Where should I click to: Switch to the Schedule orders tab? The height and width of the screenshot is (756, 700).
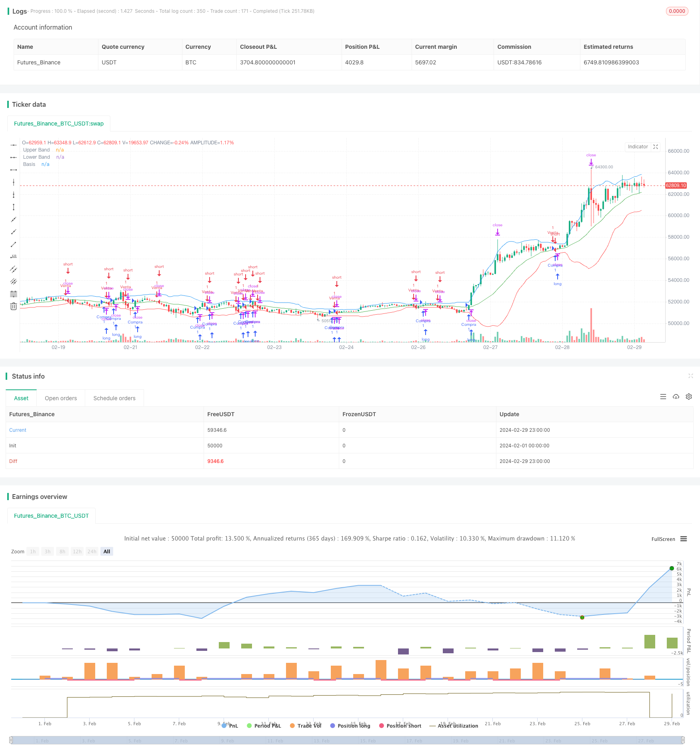tap(114, 398)
